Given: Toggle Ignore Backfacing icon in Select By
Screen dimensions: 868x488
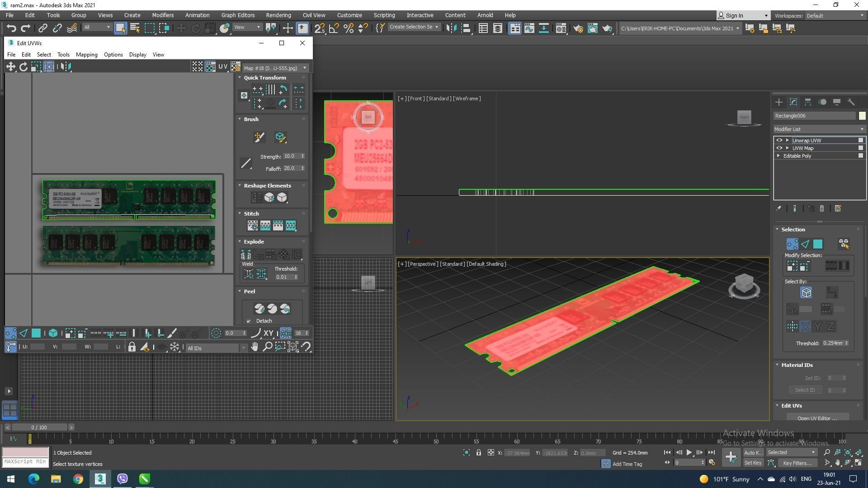Looking at the screenshot, I should 806,293.
